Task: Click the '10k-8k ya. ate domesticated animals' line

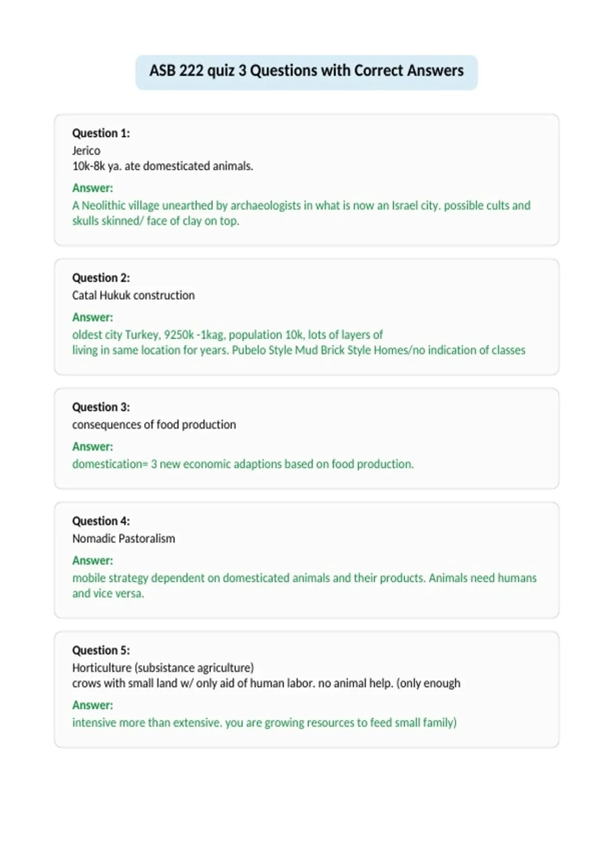Action: [162, 166]
